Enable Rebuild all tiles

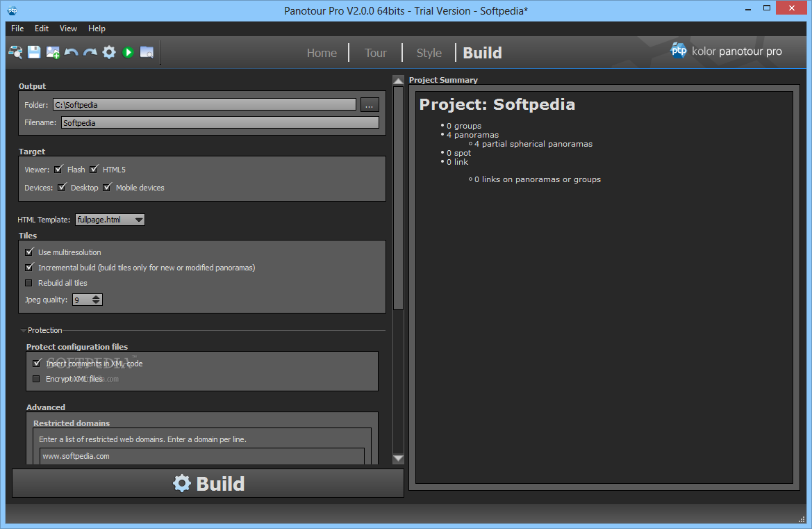tap(29, 283)
